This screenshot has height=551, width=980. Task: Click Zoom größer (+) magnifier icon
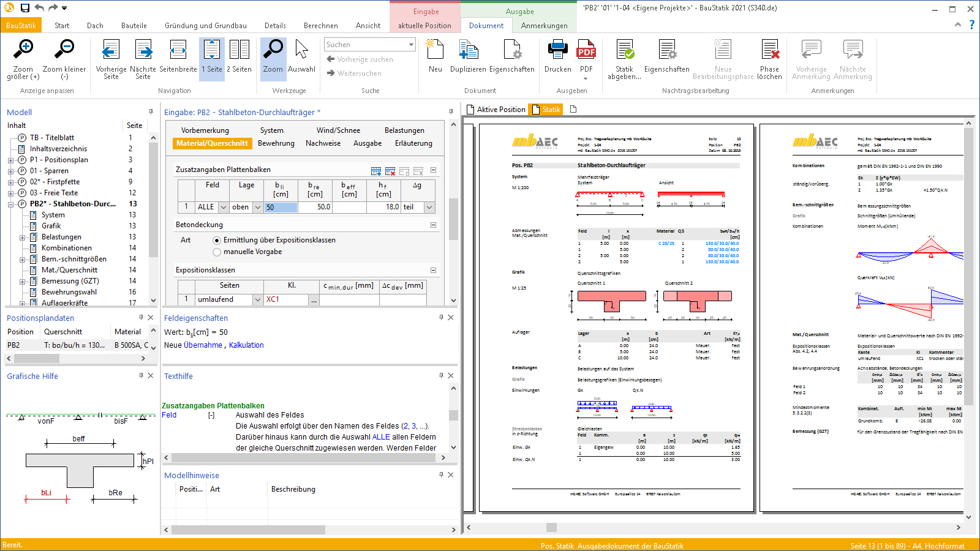23,50
